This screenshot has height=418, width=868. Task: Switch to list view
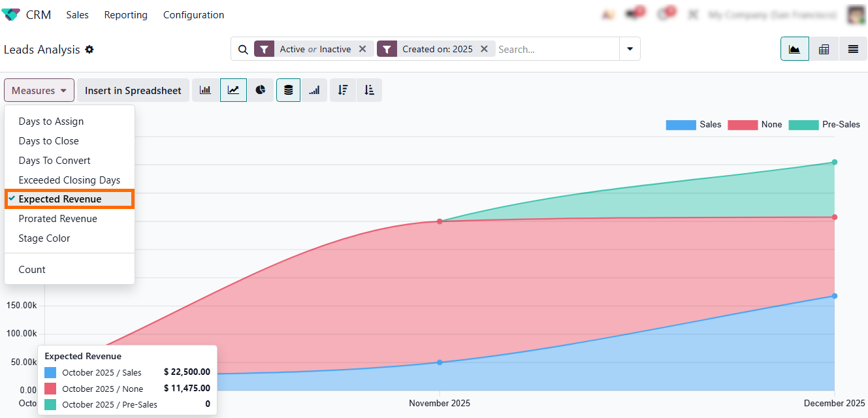pos(852,49)
